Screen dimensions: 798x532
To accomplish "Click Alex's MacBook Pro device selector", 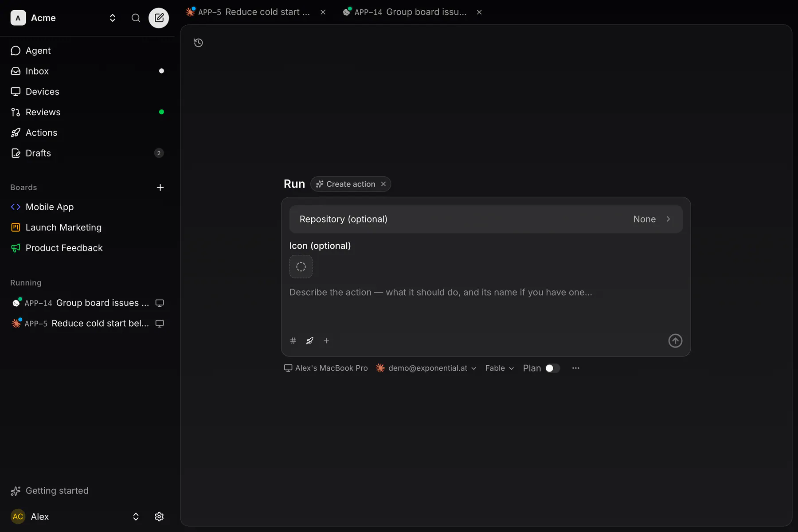I will tap(326, 368).
